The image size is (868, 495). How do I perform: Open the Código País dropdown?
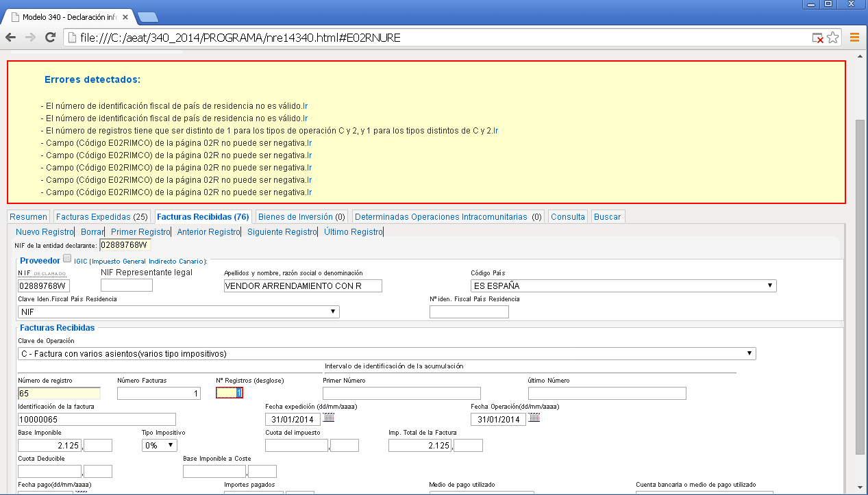click(x=623, y=285)
